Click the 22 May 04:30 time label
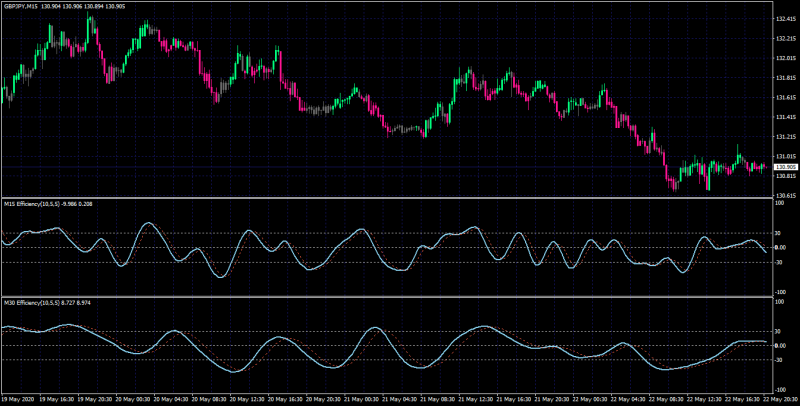 tap(628, 399)
